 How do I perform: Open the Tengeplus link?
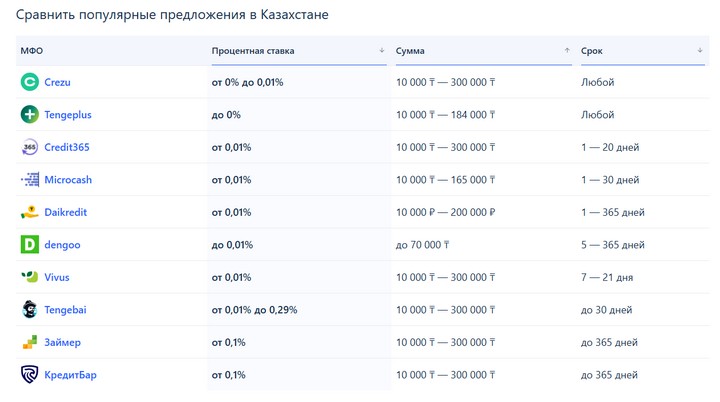click(x=68, y=115)
